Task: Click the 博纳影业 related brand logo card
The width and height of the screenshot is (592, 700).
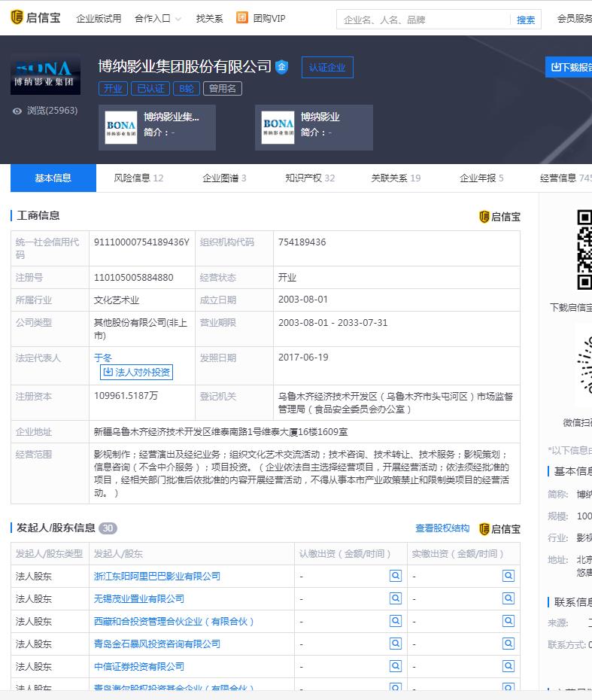Action: [x=278, y=127]
